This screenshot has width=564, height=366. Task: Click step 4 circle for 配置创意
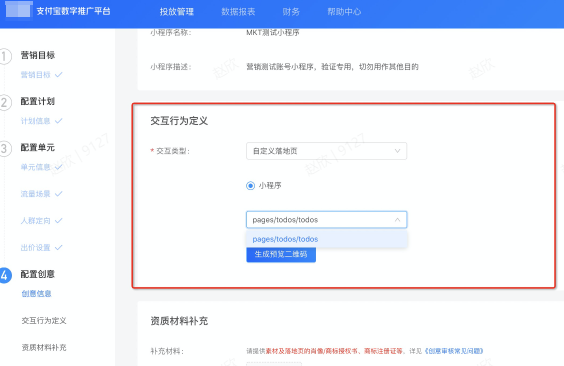pyautogui.click(x=4, y=275)
